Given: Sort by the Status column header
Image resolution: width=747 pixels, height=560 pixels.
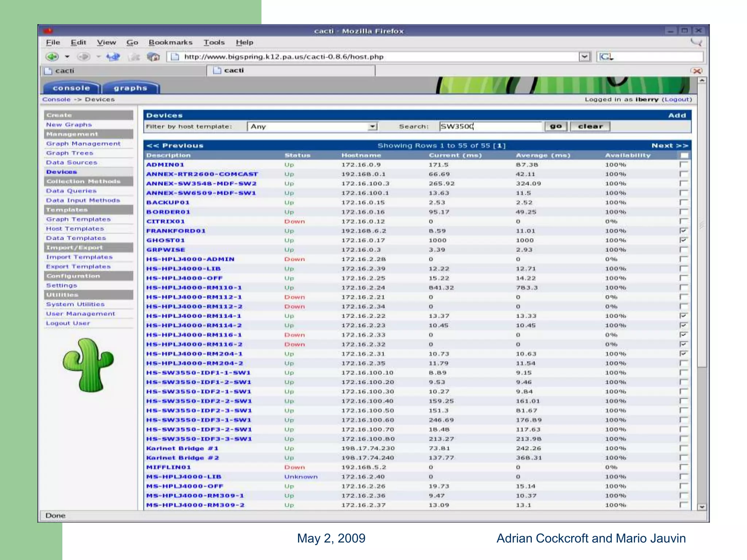Looking at the screenshot, I should (x=297, y=155).
